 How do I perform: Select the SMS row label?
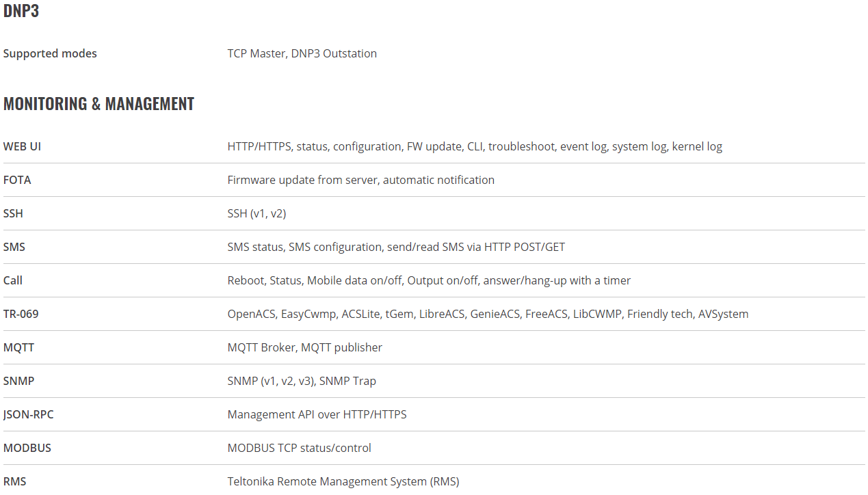[x=14, y=247]
